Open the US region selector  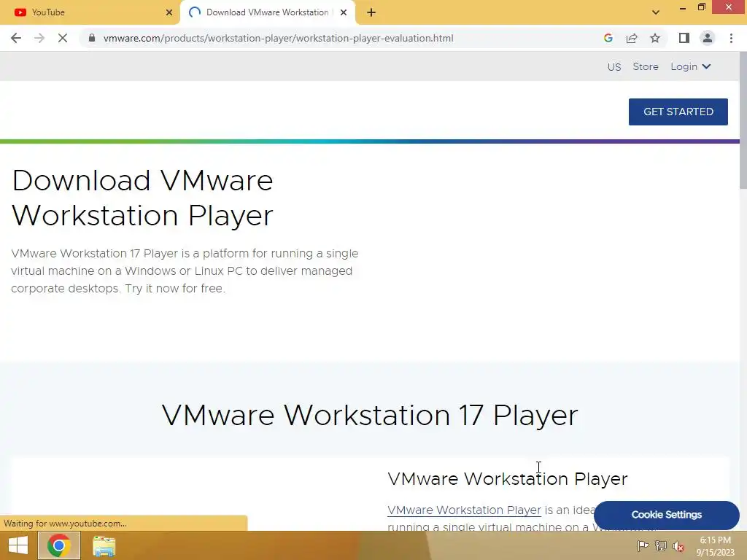click(x=614, y=66)
